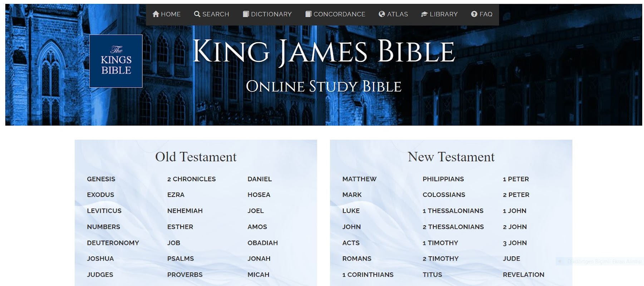The image size is (644, 286).
Task: Open 1 Timothy
Action: coord(440,243)
